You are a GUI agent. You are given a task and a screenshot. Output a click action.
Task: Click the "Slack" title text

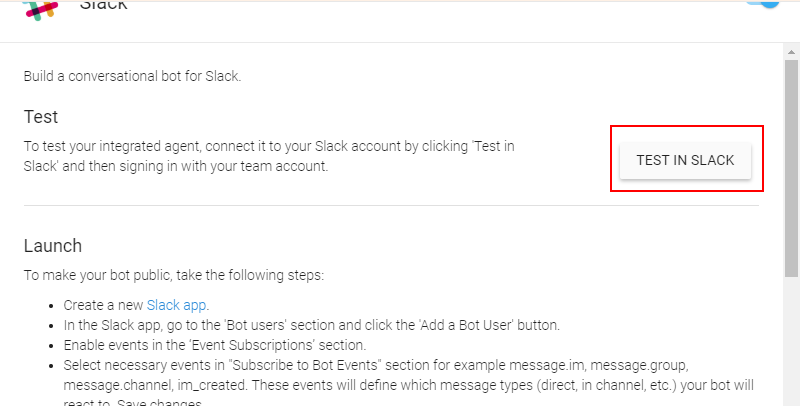104,7
